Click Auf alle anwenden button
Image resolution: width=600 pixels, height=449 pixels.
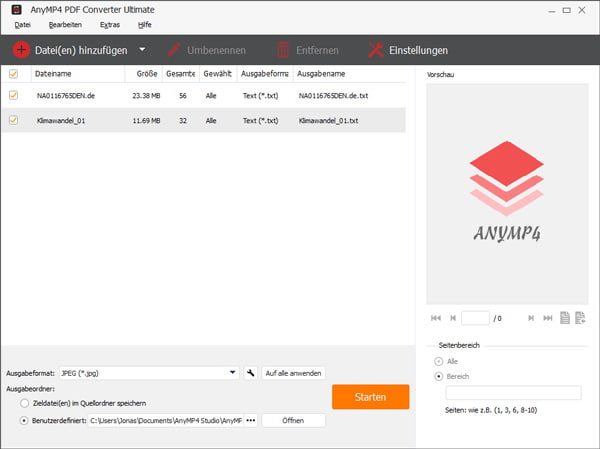pyautogui.click(x=293, y=373)
